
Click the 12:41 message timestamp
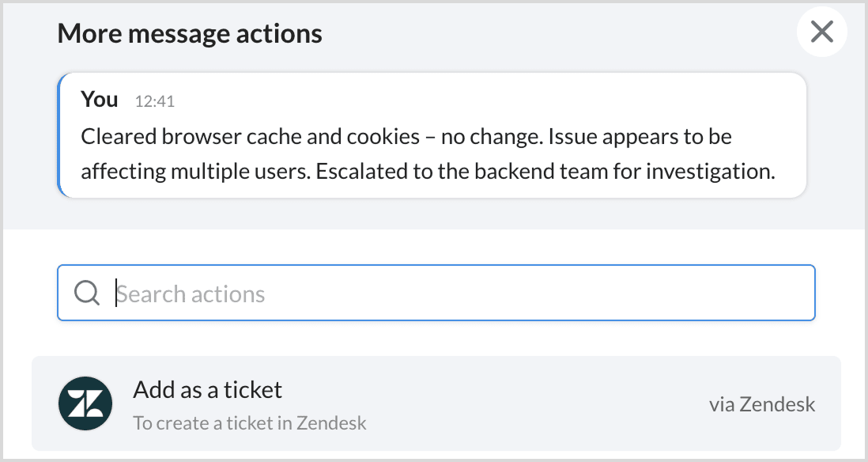point(154,101)
